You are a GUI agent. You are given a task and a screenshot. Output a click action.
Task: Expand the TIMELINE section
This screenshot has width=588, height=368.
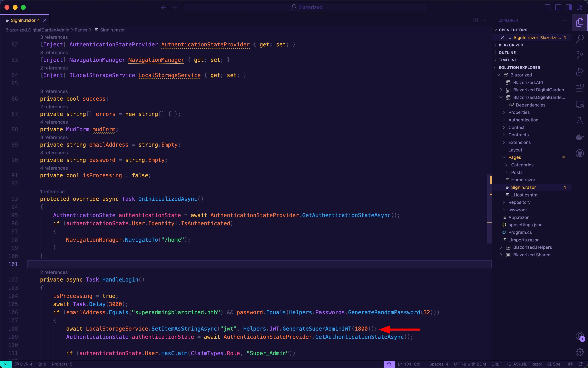click(x=532, y=60)
